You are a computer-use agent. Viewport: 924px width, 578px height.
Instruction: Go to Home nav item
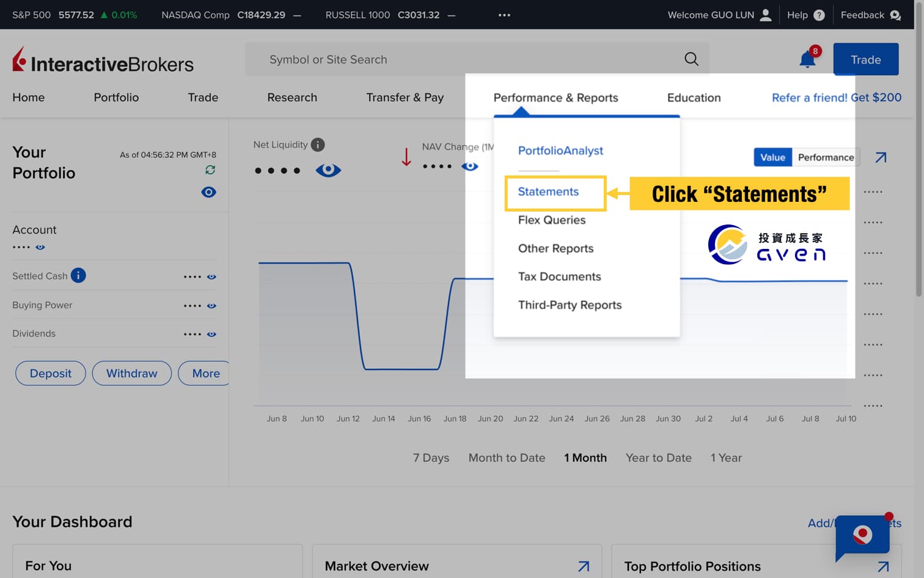coord(28,97)
